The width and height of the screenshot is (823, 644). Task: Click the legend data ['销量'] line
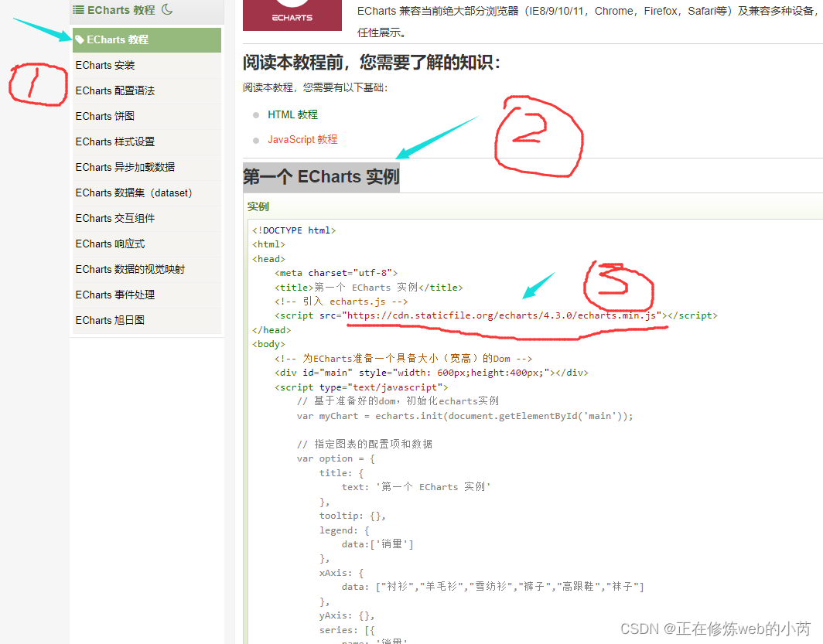click(377, 544)
